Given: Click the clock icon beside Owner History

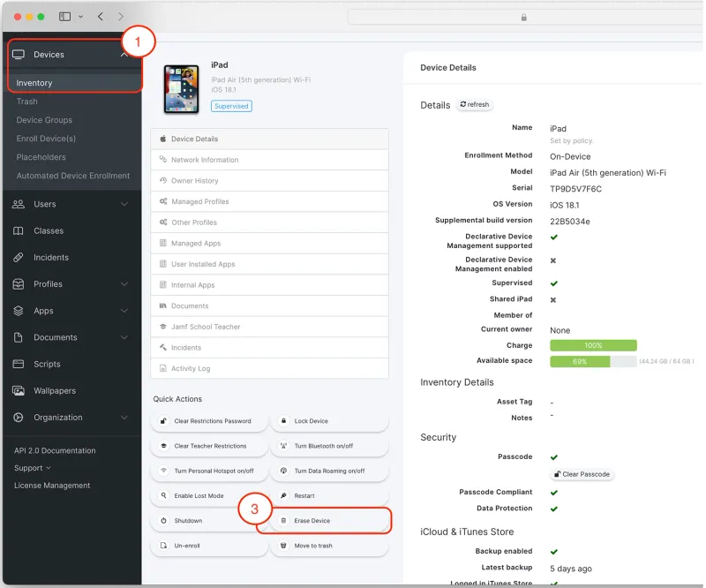Looking at the screenshot, I should click(x=163, y=180).
